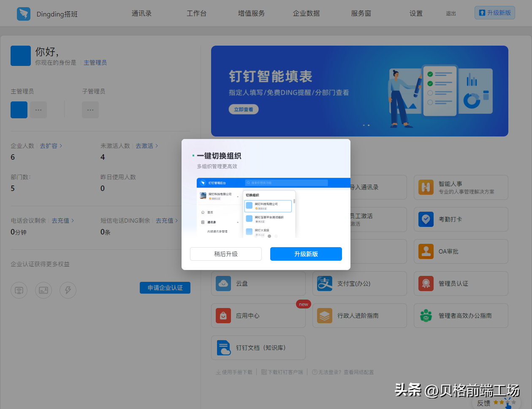
Task: Click the 使用手册下载 link
Action: coord(234,372)
